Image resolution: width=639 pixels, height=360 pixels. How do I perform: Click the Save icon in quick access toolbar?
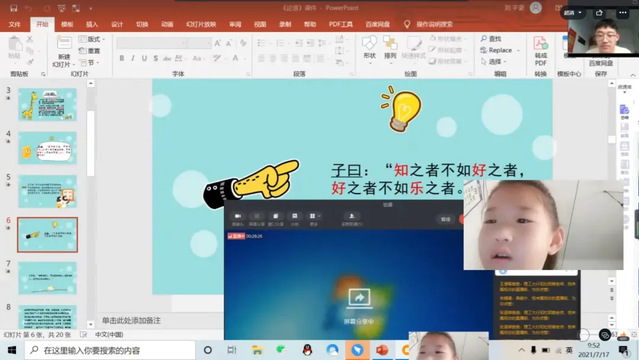point(14,8)
